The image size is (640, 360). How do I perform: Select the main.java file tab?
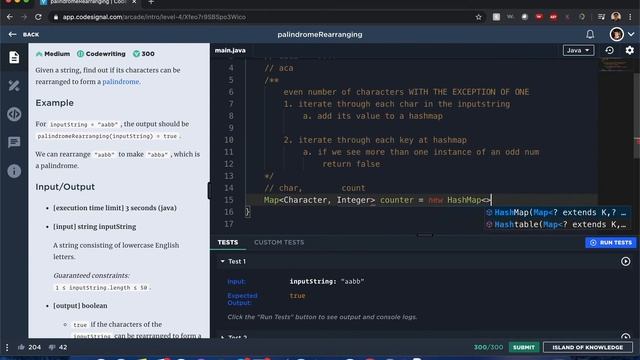(x=230, y=51)
